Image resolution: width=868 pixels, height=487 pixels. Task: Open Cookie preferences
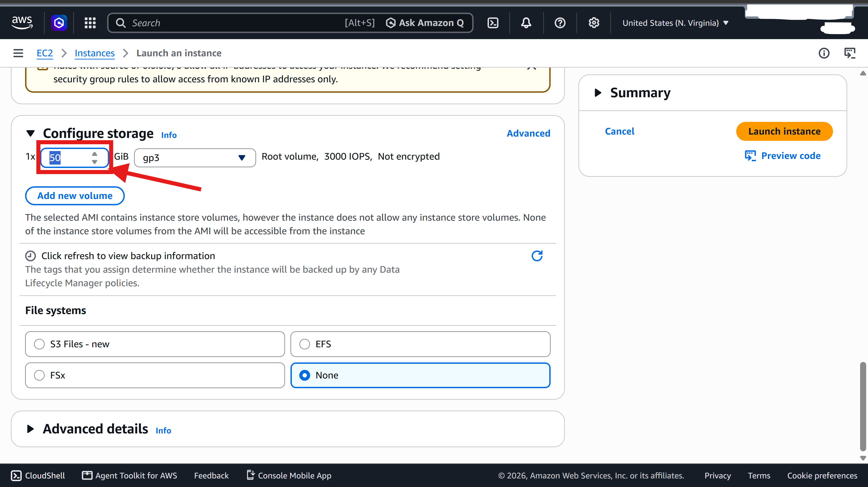coord(822,475)
